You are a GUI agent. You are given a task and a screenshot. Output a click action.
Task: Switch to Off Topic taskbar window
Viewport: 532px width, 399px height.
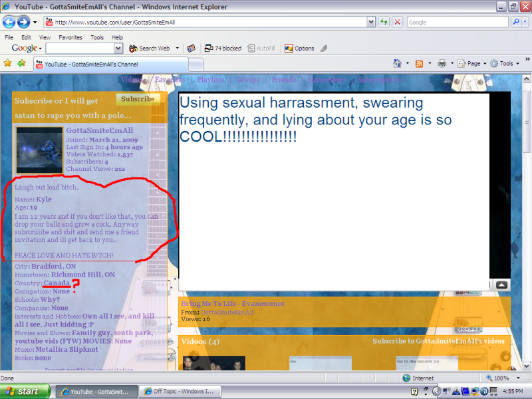tap(180, 391)
